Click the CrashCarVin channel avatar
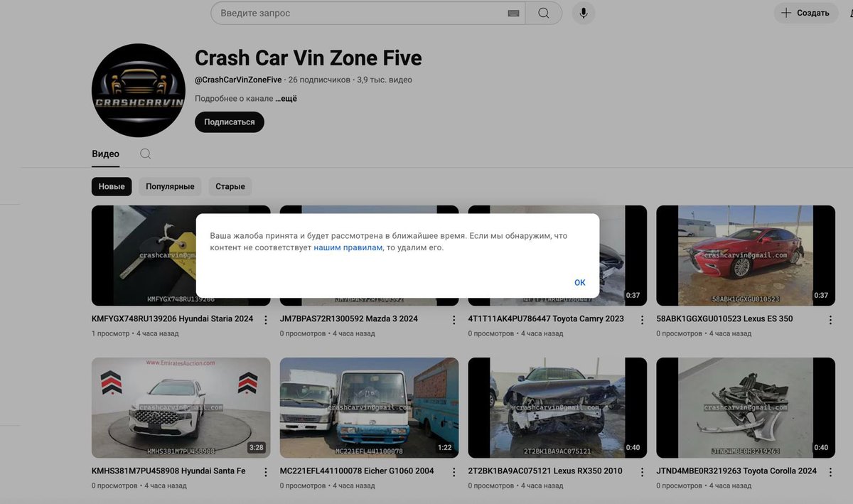Screen dimensions: 853x504 (139, 90)
